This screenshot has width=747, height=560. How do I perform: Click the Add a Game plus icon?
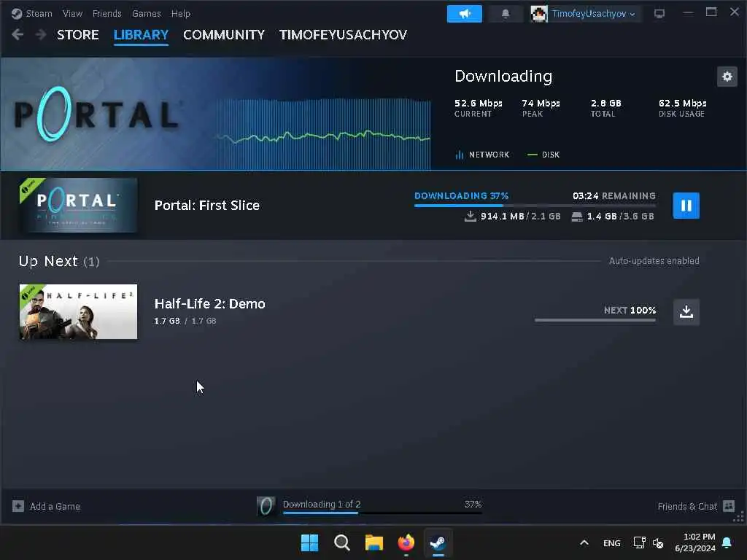pos(18,506)
